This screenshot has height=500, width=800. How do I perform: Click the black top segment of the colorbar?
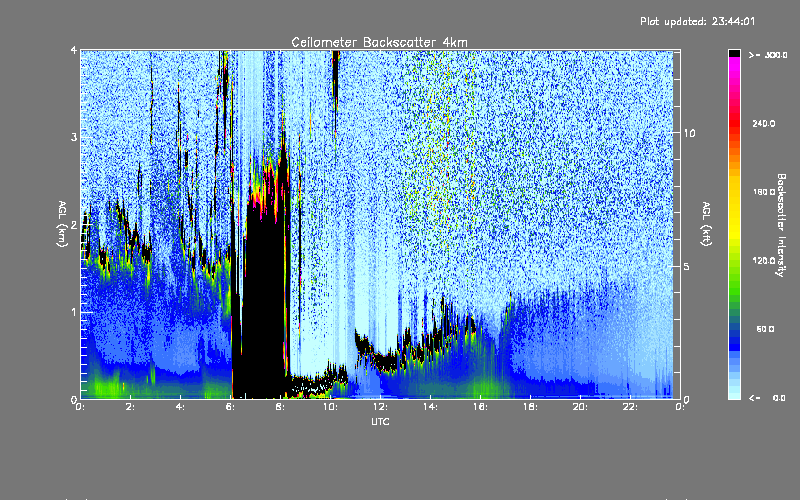[734, 53]
